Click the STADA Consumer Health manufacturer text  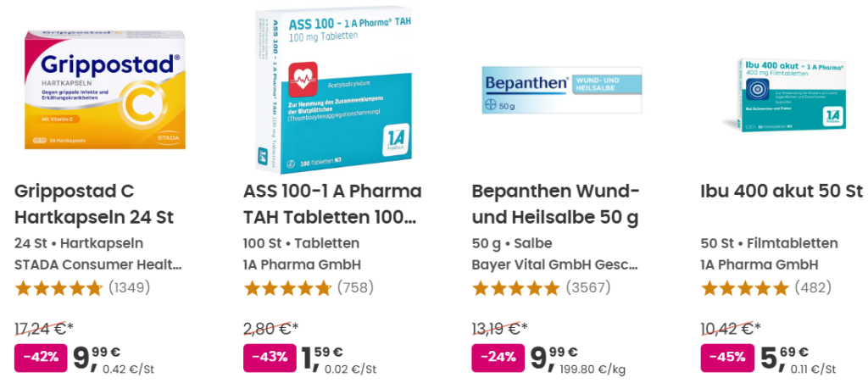click(x=98, y=264)
